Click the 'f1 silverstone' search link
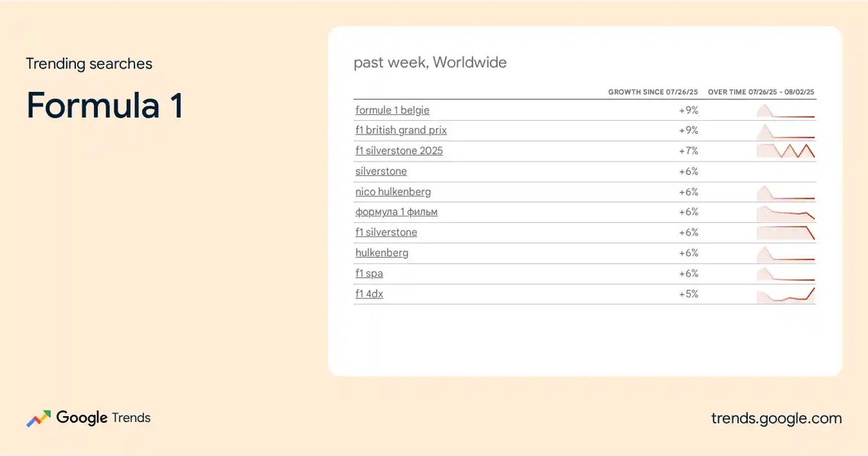The height and width of the screenshot is (456, 868). [x=386, y=232]
